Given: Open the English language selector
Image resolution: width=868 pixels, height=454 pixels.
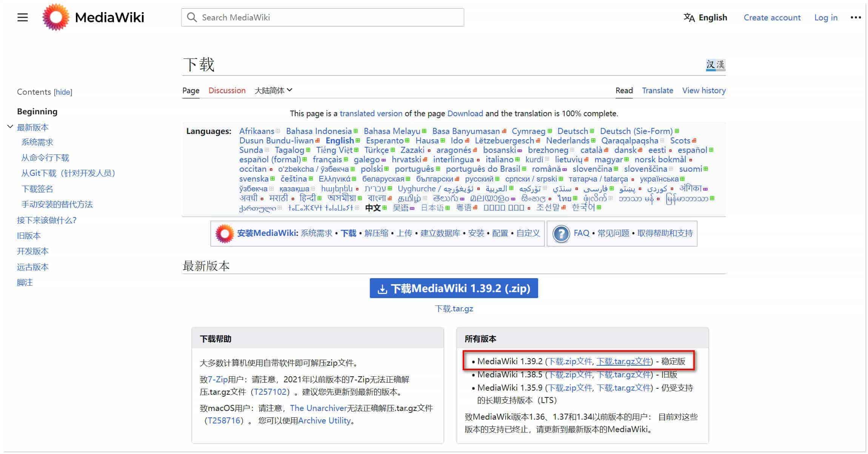Looking at the screenshot, I should click(x=712, y=17).
